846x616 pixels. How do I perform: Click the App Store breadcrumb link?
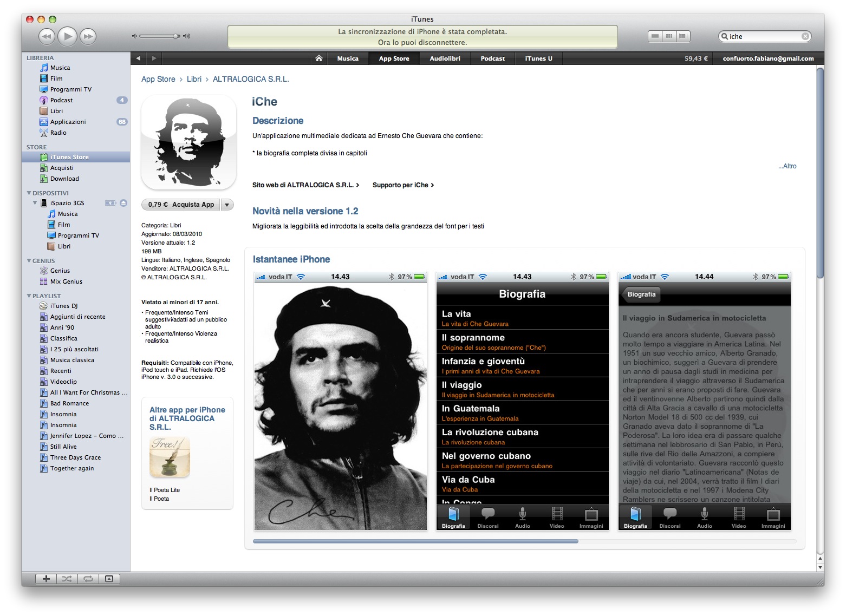[x=158, y=79]
